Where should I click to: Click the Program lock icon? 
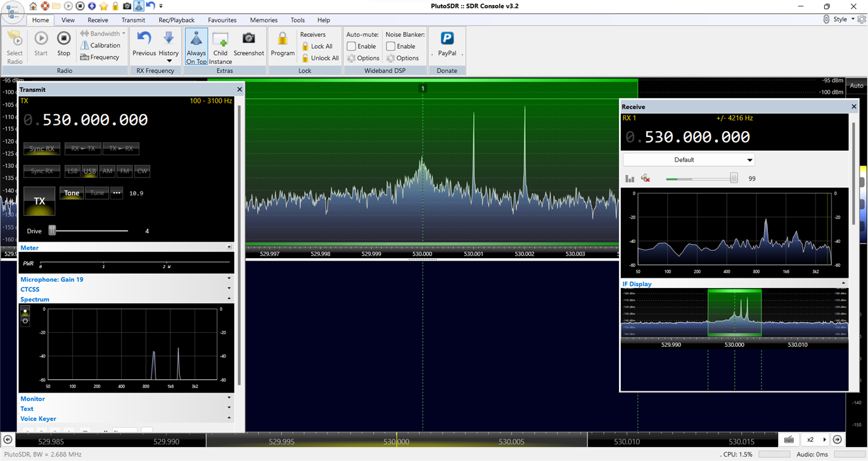click(283, 44)
